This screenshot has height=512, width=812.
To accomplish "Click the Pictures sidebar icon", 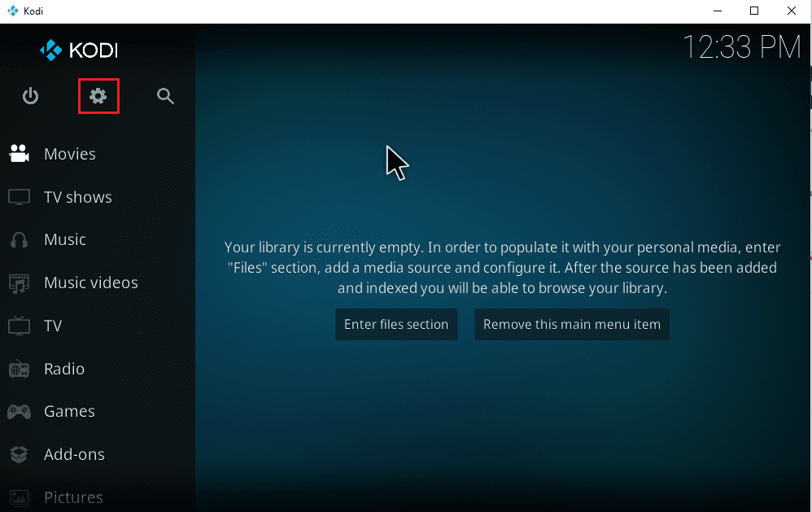I will pos(20,497).
